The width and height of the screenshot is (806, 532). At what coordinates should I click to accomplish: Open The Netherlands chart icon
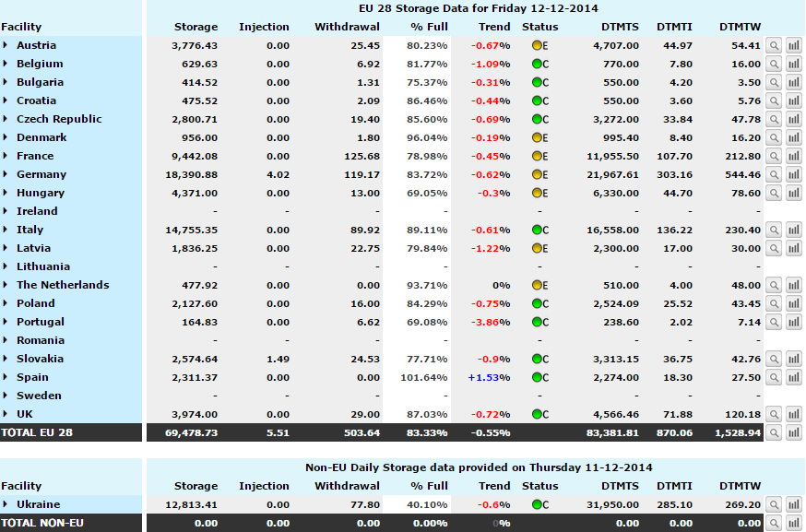point(794,285)
